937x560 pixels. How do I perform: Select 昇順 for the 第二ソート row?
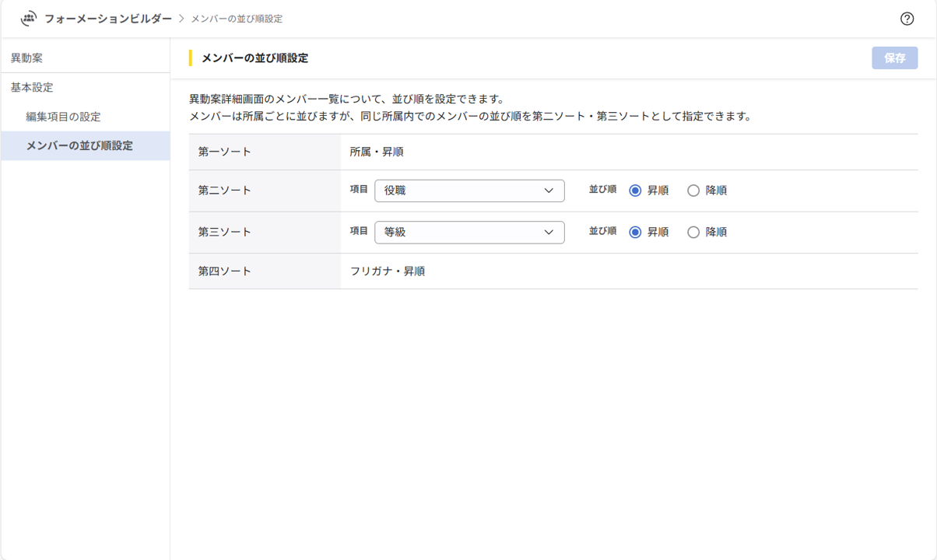(635, 190)
